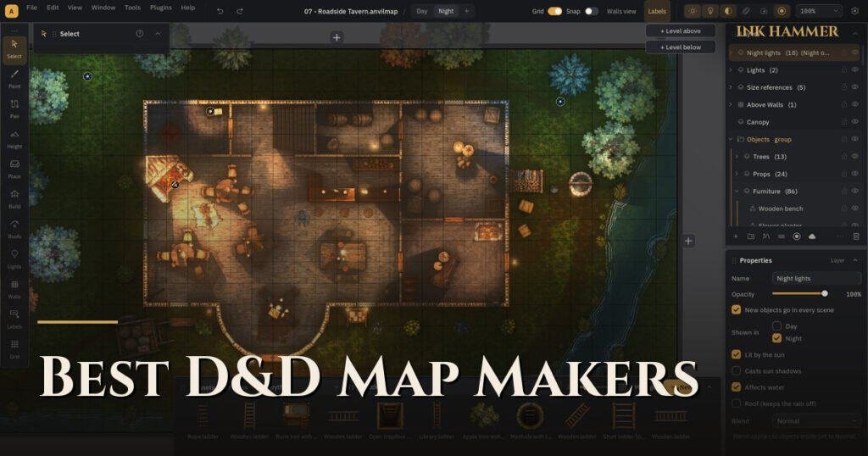Toggle the sun lighting icon
Screen dimensions: 868x456
(x=693, y=11)
